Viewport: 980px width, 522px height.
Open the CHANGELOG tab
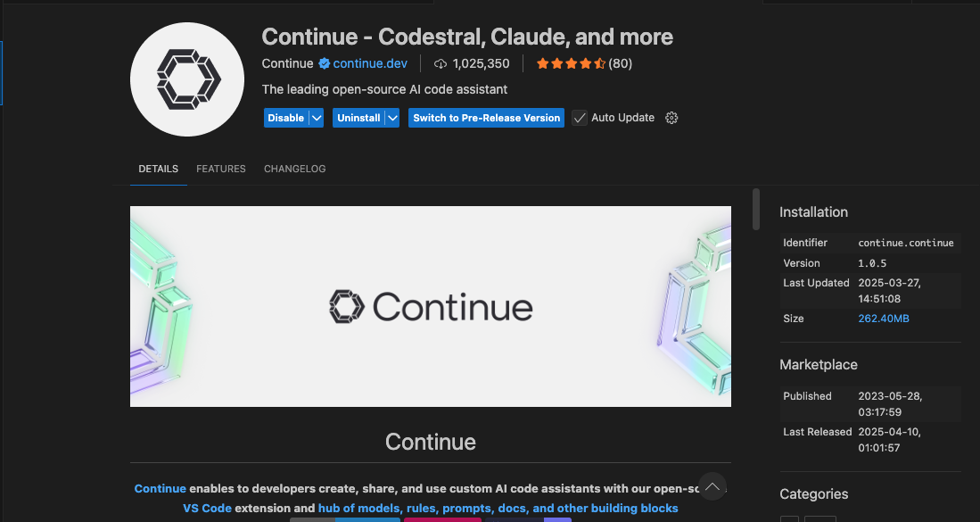click(294, 169)
